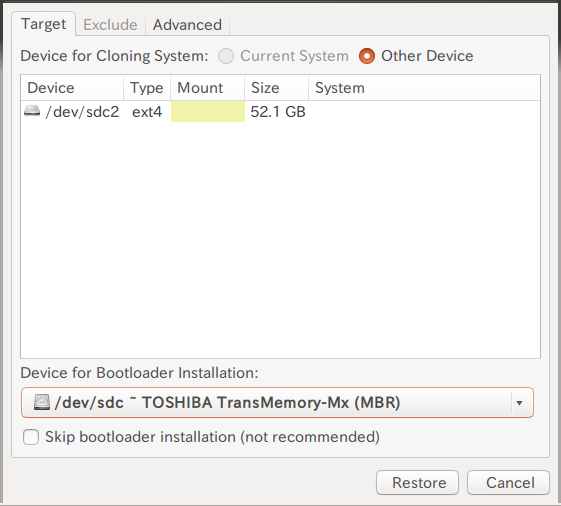Click the Restore button
The image size is (561, 506).
pos(417,482)
